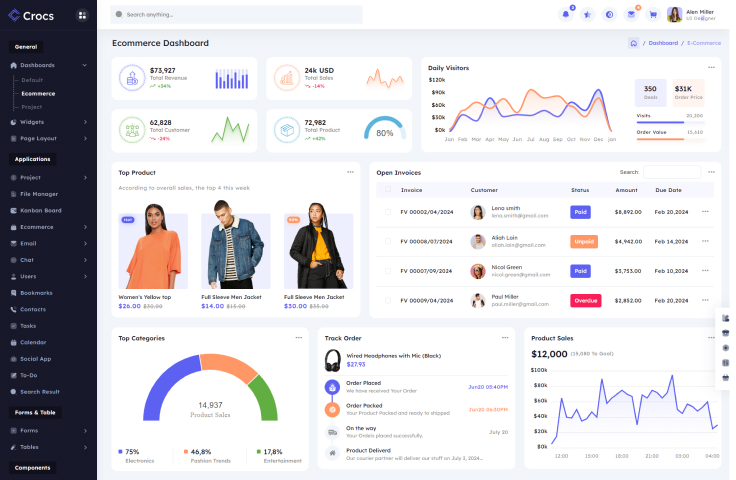
Task: Click the home icon in breadcrumb
Action: click(633, 43)
